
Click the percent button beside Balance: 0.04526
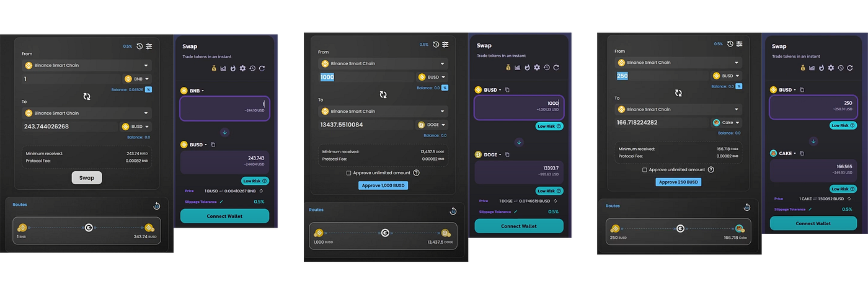[x=149, y=89]
